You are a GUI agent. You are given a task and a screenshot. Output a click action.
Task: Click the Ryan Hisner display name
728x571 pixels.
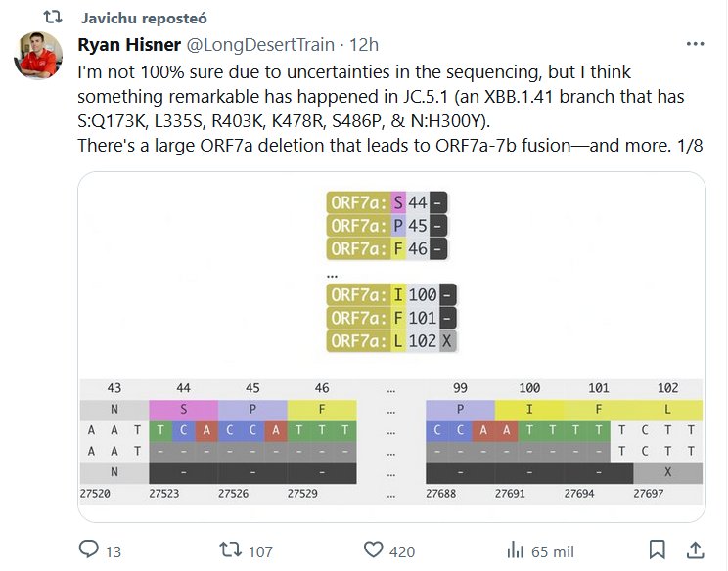click(126, 45)
